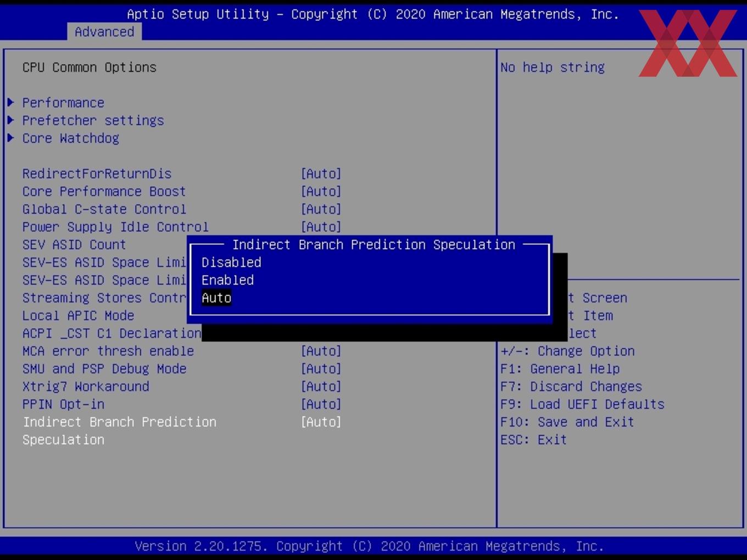The image size is (747, 560).
Task: Click the F7: Discard Changes hint
Action: [571, 387]
